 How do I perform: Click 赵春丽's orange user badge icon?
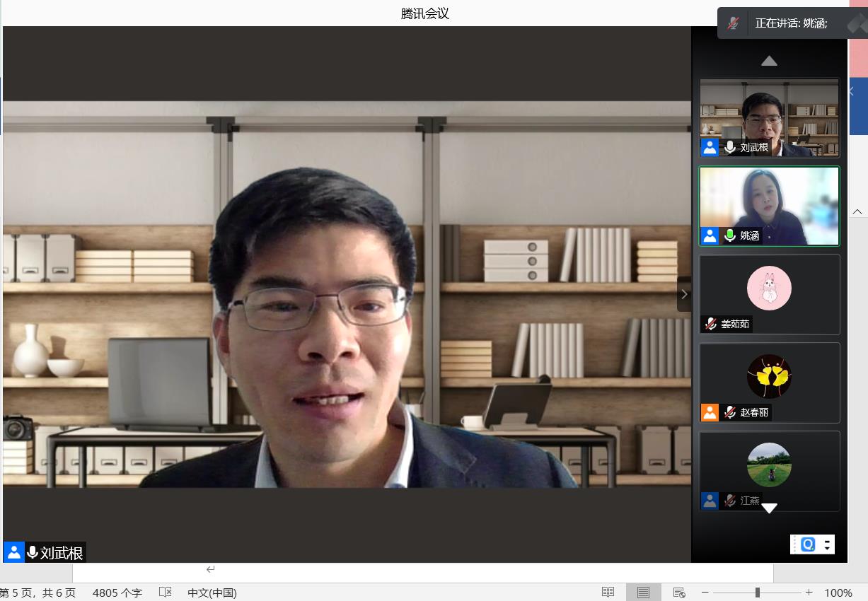[710, 412]
